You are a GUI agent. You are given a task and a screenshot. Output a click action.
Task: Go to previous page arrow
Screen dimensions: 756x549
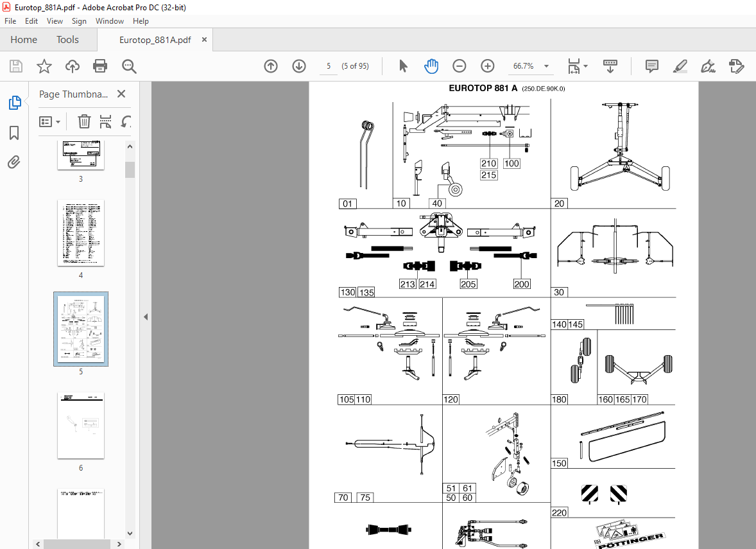[x=271, y=66]
